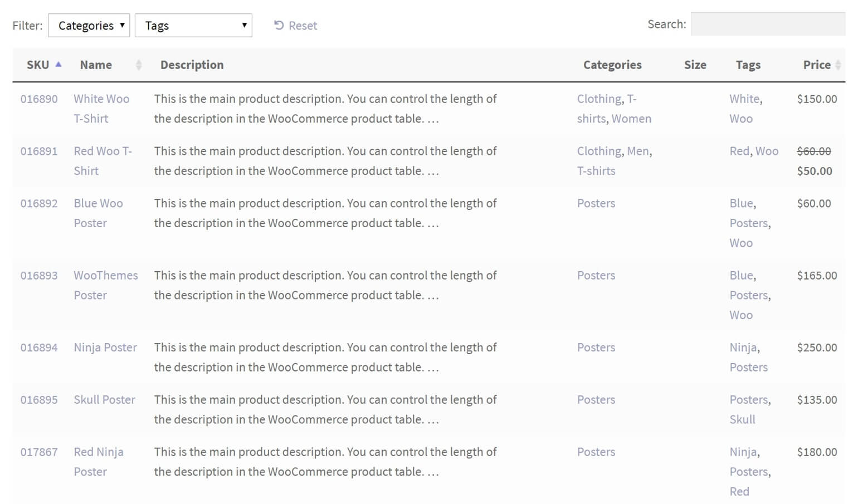
Task: Click the White tag link
Action: click(x=745, y=99)
